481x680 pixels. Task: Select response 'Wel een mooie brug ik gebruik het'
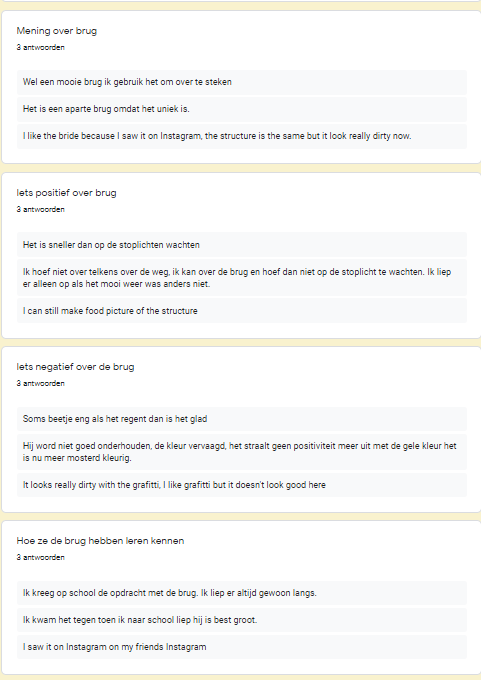pos(242,82)
